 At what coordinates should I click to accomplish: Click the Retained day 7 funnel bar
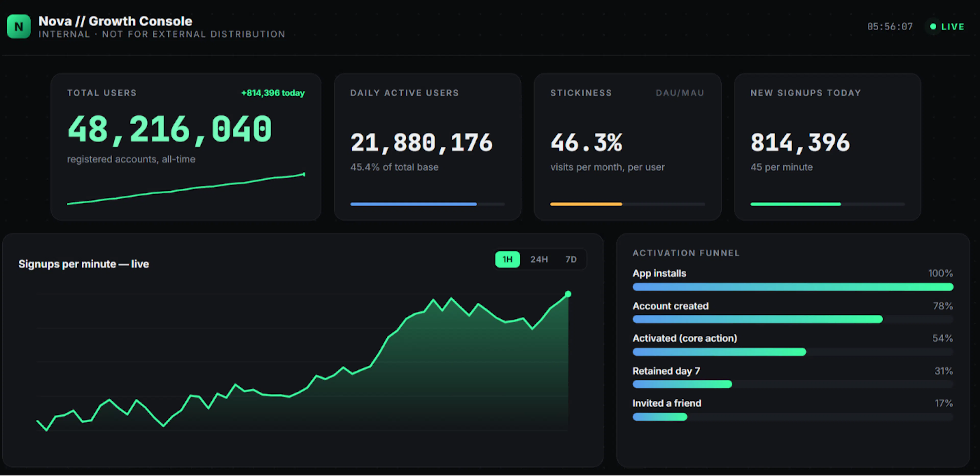click(793, 384)
